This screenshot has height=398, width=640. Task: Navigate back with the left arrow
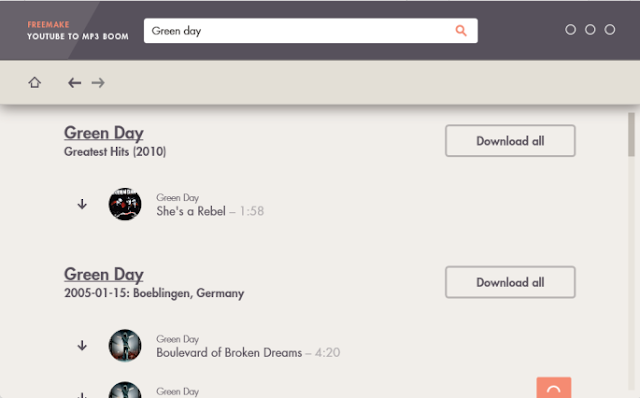point(74,83)
